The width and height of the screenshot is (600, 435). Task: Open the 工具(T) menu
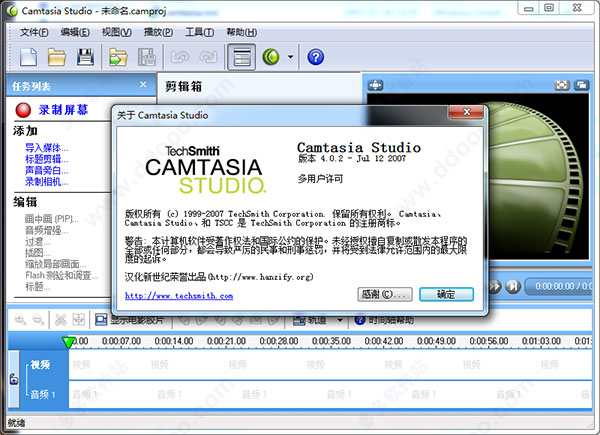coord(199,32)
